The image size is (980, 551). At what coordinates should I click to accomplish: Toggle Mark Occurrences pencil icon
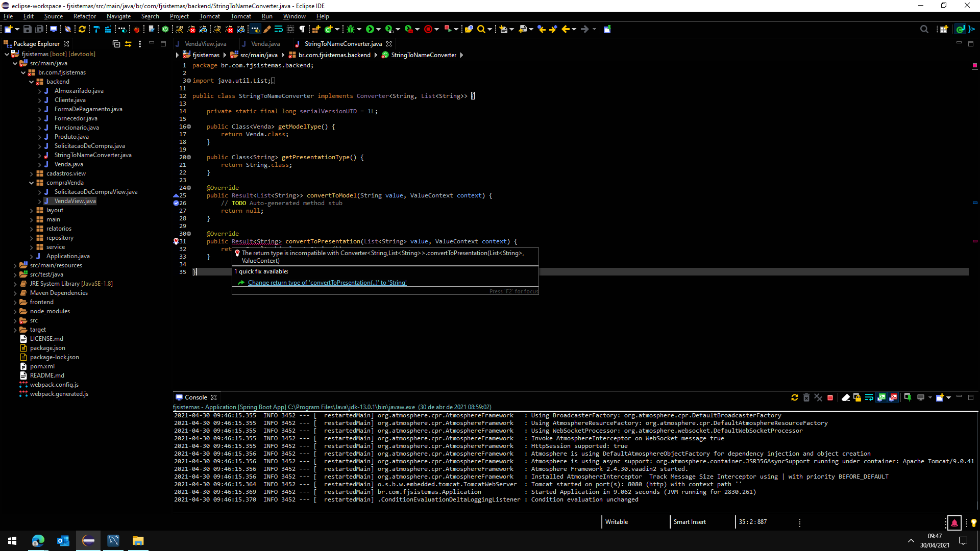(267, 30)
